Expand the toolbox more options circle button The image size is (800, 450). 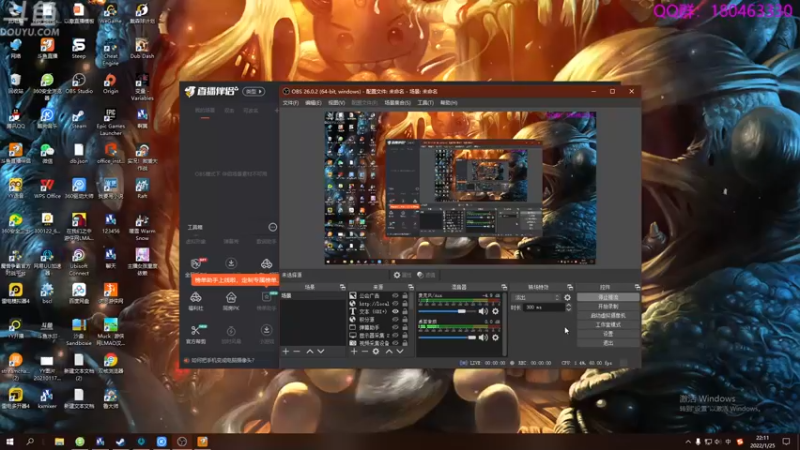pyautogui.click(x=272, y=227)
